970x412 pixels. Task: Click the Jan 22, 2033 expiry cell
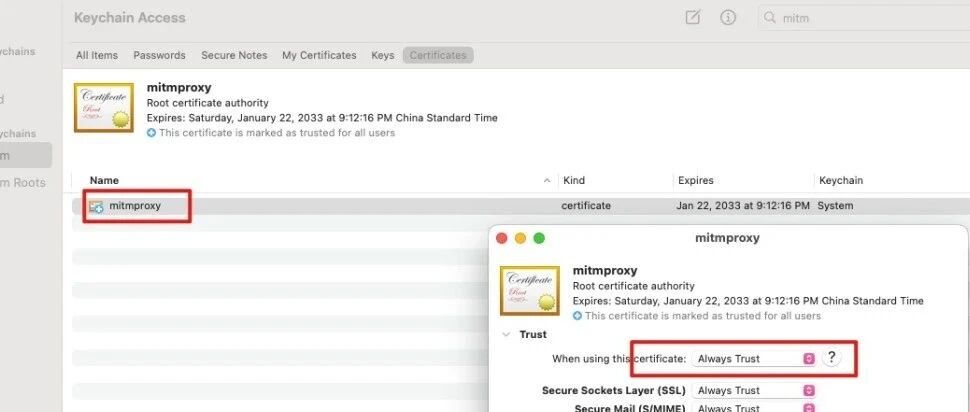pos(743,205)
